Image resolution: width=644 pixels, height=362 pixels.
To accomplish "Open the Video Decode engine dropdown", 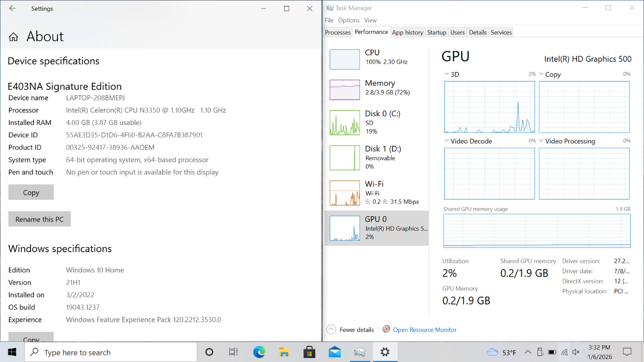I will (x=447, y=141).
